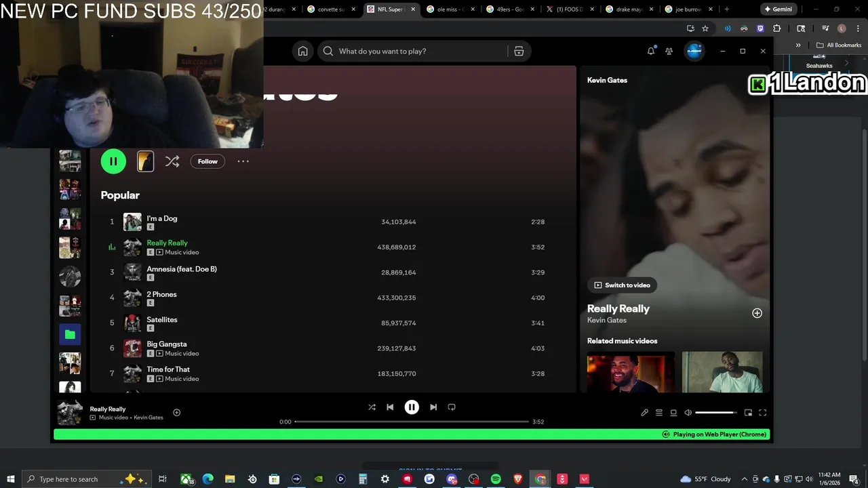Switch to the corvette Chrome tab
Screen dimensions: 868x488
coord(332,9)
